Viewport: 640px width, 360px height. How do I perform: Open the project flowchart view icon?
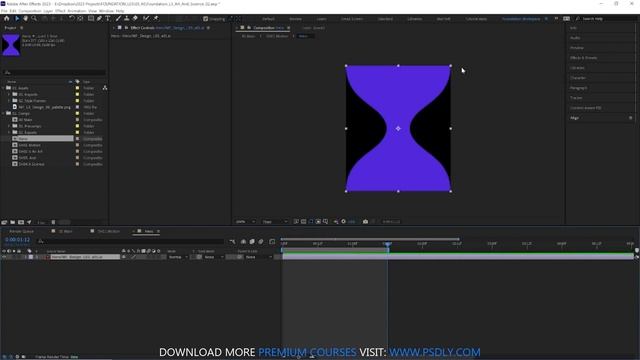(105, 88)
